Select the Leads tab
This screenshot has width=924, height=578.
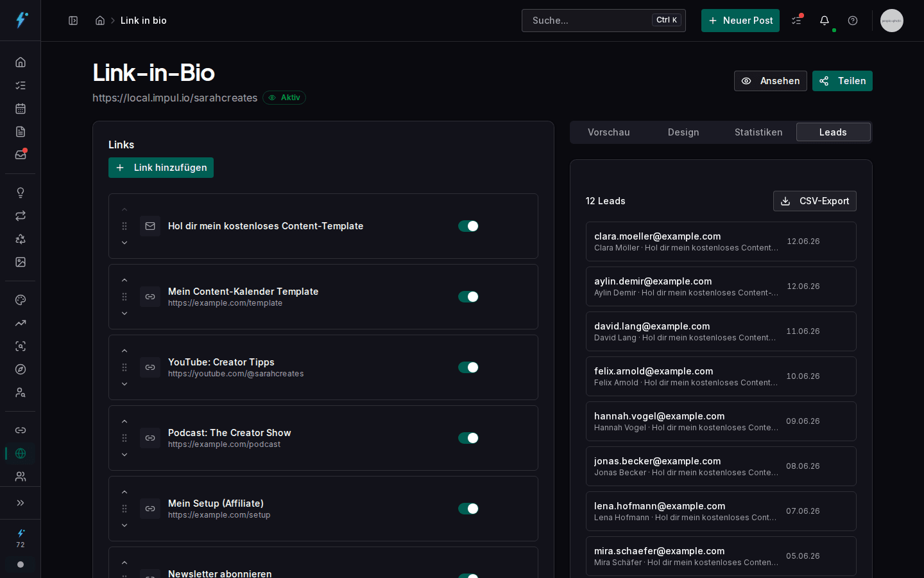[833, 132]
